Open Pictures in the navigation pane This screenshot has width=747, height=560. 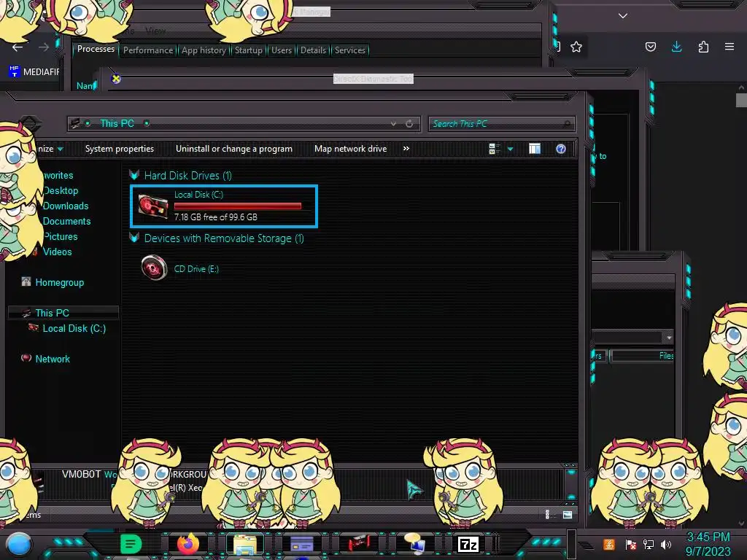(61, 236)
